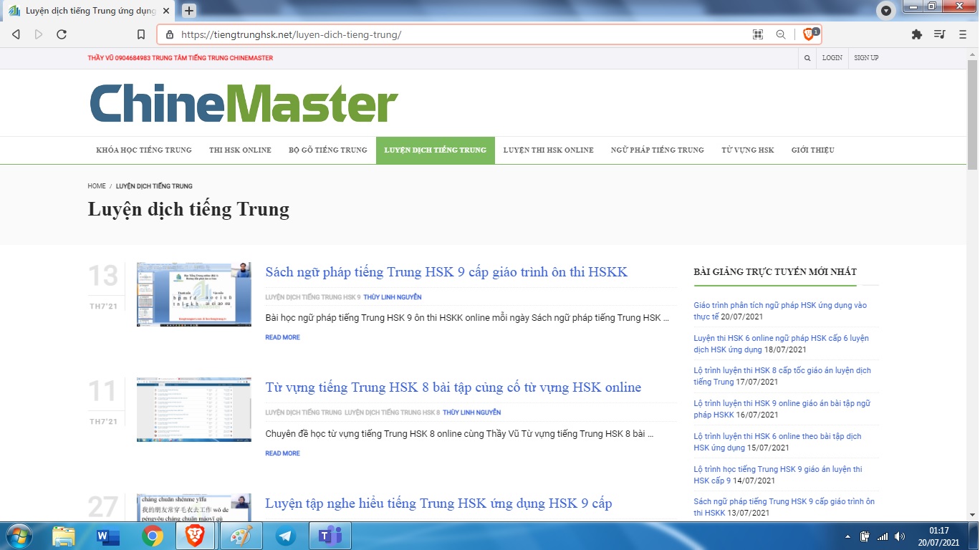Launch Google Chrome from taskbar
Image resolution: width=980 pixels, height=550 pixels.
(152, 536)
